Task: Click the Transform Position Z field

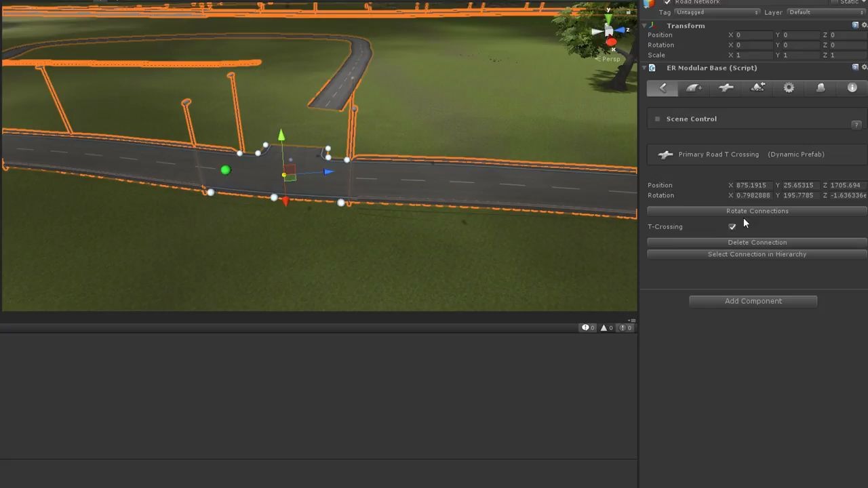Action: point(849,35)
